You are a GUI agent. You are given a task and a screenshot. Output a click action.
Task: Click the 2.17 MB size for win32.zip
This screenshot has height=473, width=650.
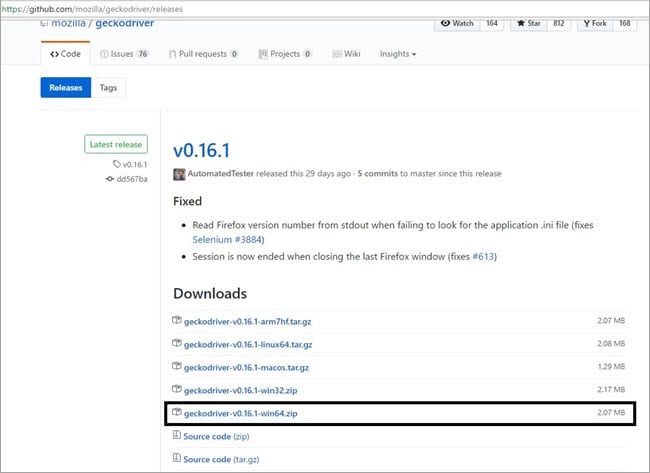point(611,389)
